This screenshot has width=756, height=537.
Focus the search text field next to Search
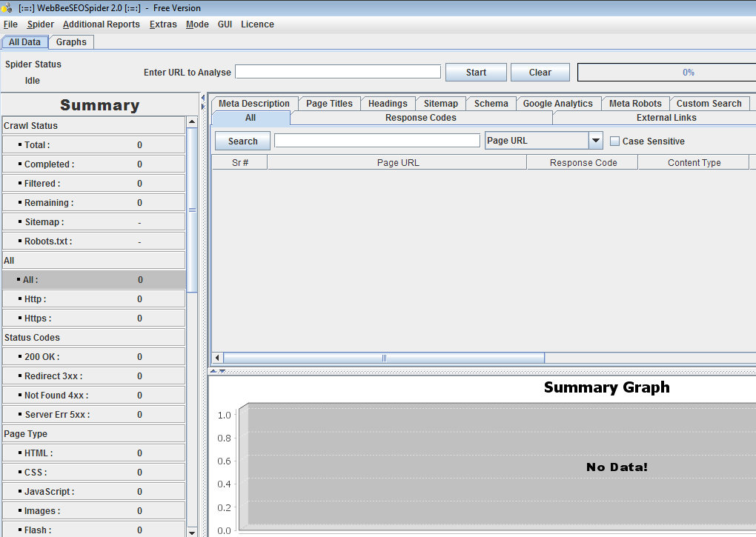tap(377, 141)
